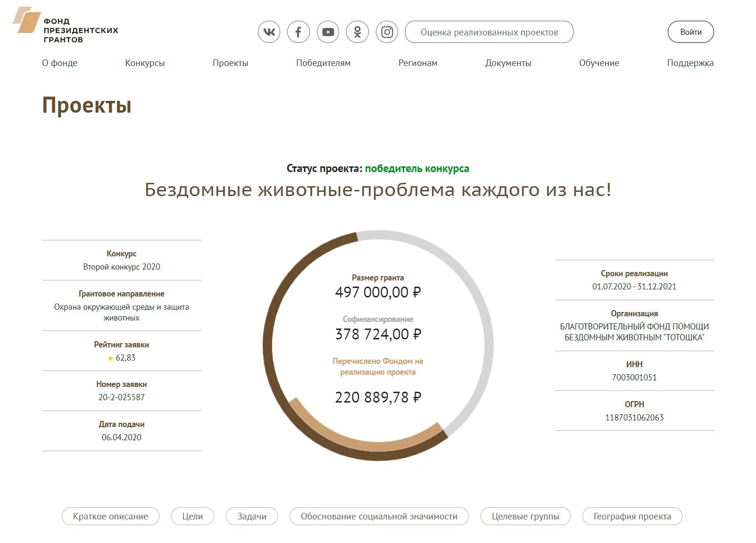Select the Целевые группы tab
Viewport: 756px width, 543px height.
[x=525, y=516]
